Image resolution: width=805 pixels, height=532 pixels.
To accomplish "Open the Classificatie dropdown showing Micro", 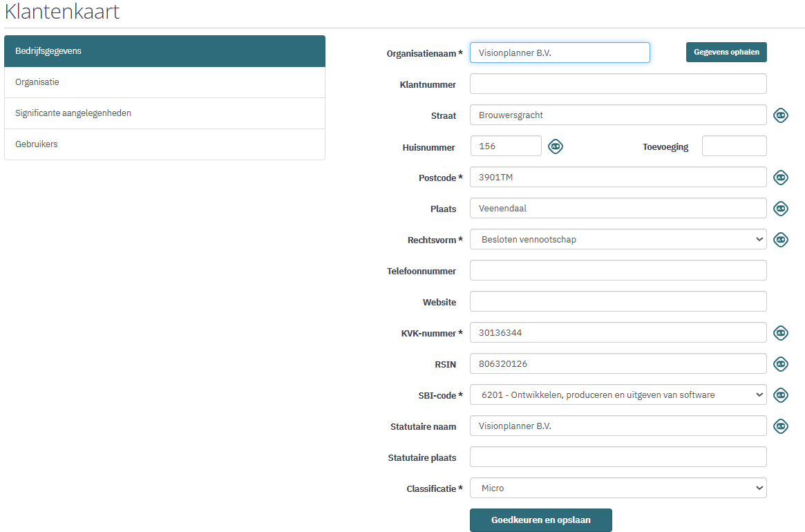I will 618,488.
